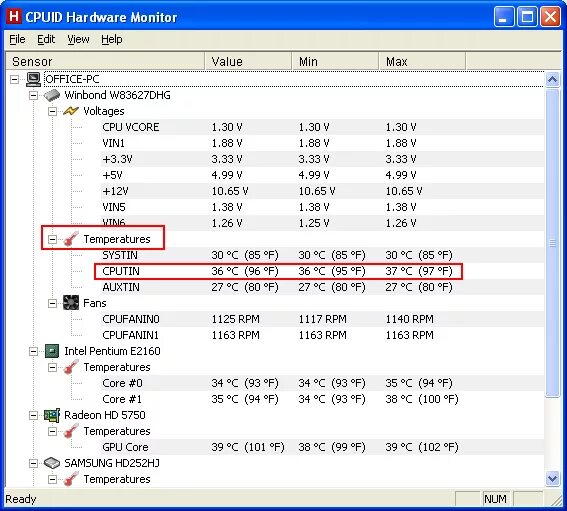567x511 pixels.
Task: Maximize the Hardware Monitor window
Action: [x=527, y=17]
